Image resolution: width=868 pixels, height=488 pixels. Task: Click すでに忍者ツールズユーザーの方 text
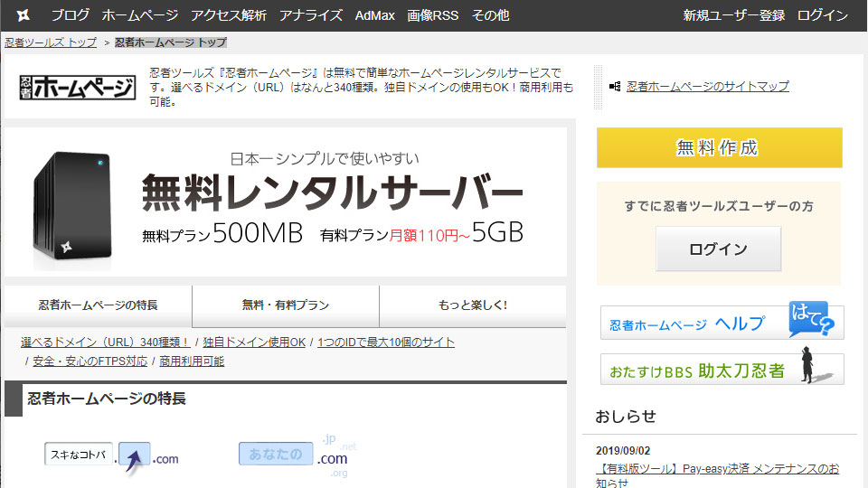tap(719, 206)
